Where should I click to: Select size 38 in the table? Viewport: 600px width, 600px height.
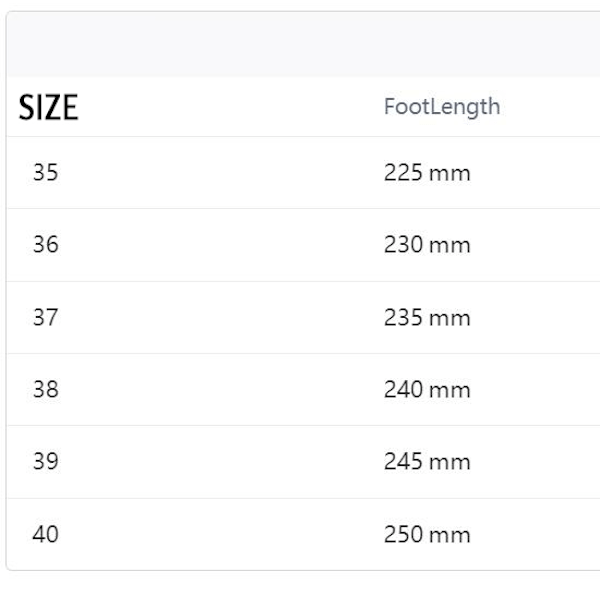pyautogui.click(x=46, y=389)
